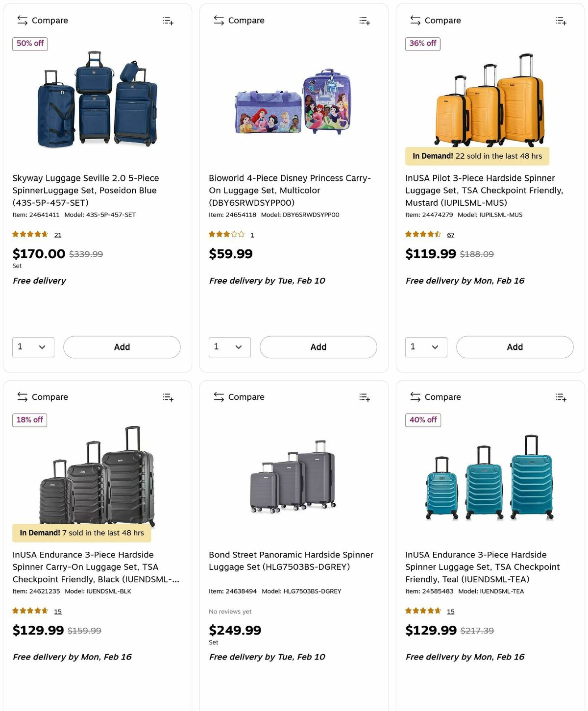Click add-to-list icon on InUSA Pilot Mustard card
The image size is (588, 711).
click(x=561, y=21)
